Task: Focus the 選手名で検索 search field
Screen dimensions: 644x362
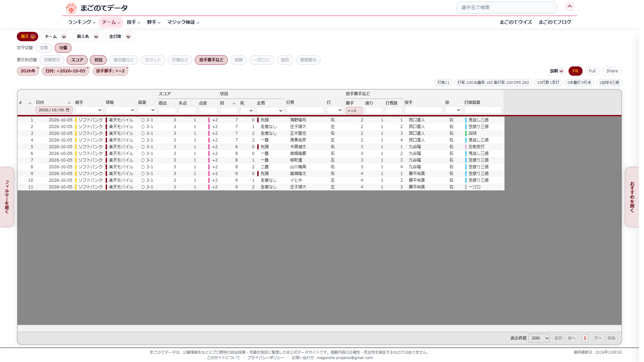Action: (x=506, y=7)
